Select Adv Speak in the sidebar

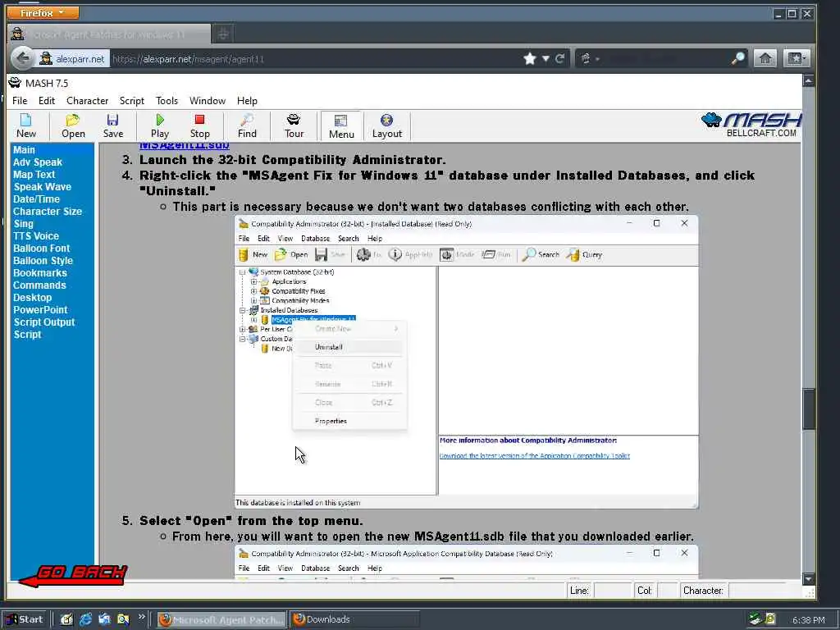pyautogui.click(x=38, y=162)
